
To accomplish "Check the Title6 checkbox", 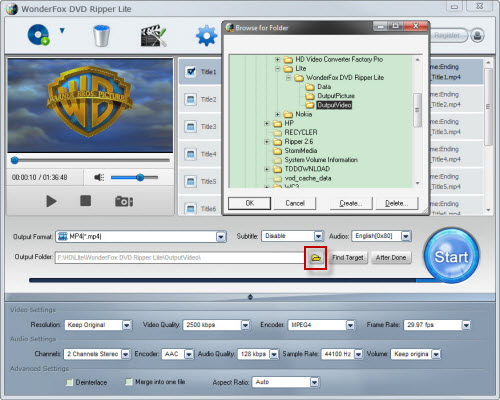I will tap(191, 209).
